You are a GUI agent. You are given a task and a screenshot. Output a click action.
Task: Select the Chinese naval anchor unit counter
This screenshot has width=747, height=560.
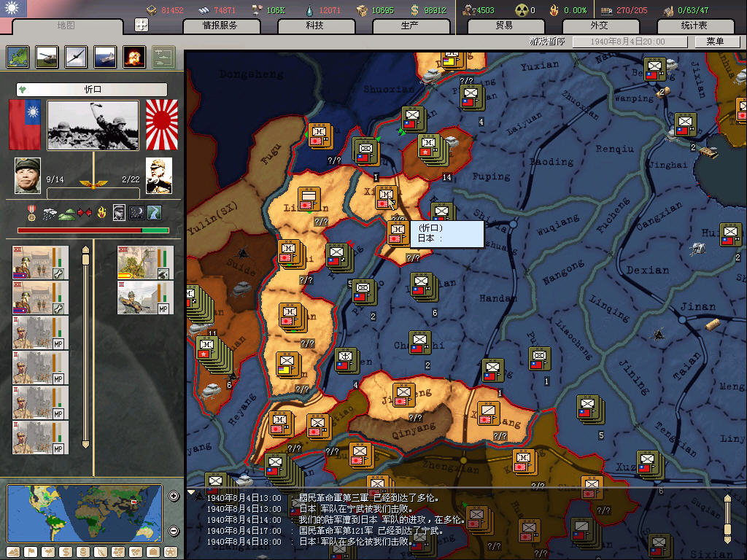(347, 360)
